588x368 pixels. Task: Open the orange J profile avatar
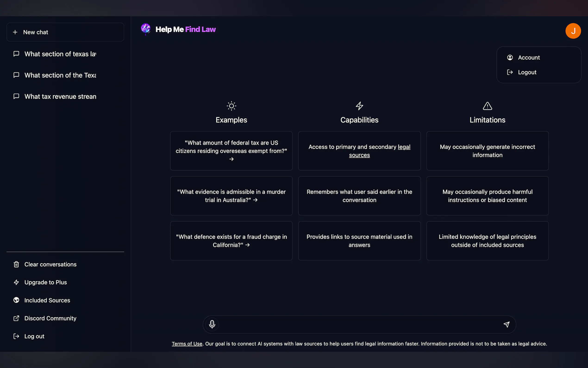(x=573, y=31)
